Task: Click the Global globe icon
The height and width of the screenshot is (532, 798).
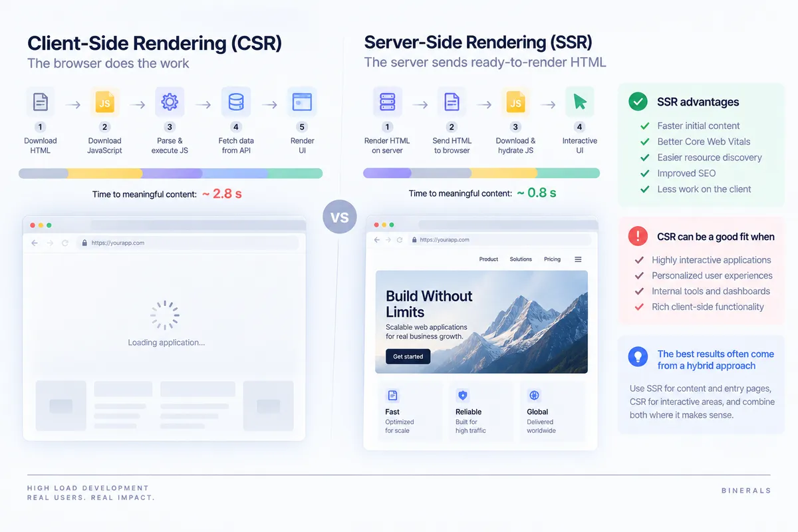Action: tap(534, 395)
